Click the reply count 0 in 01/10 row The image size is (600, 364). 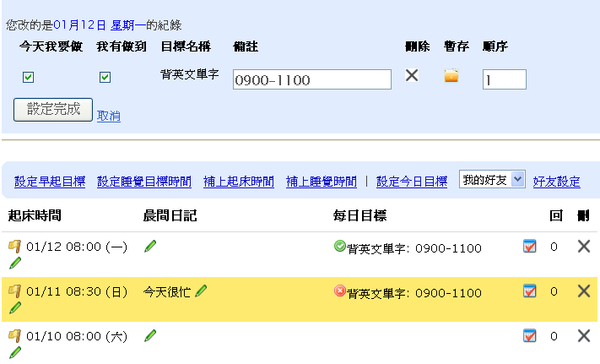pos(554,336)
